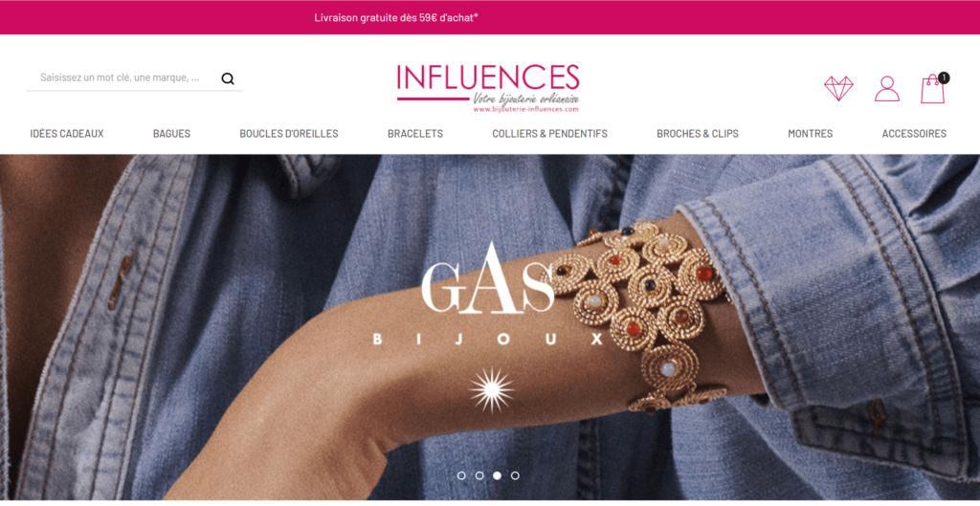Open the Boucles d'Oreilles menu
This screenshot has width=980, height=506.
pos(289,134)
